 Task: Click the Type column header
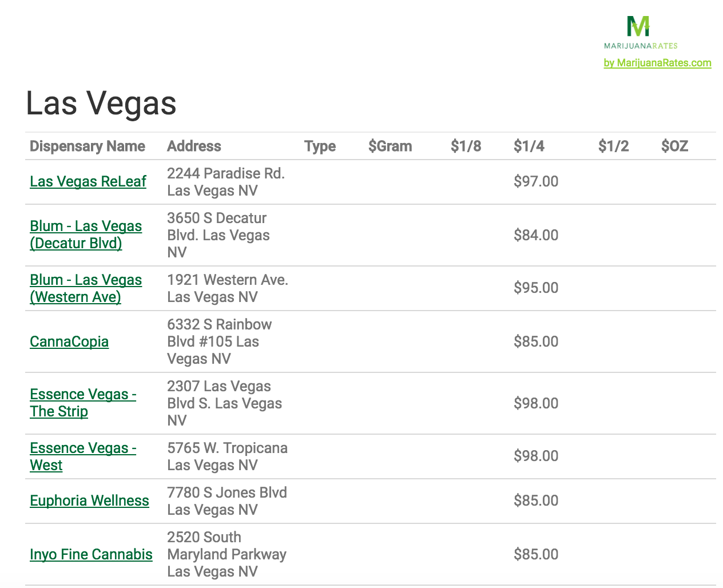(320, 146)
